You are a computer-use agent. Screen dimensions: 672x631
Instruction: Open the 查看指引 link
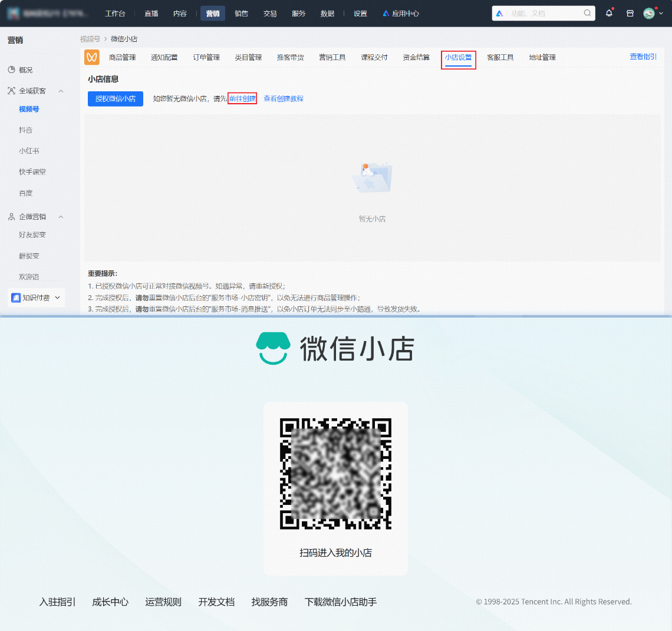click(x=643, y=57)
